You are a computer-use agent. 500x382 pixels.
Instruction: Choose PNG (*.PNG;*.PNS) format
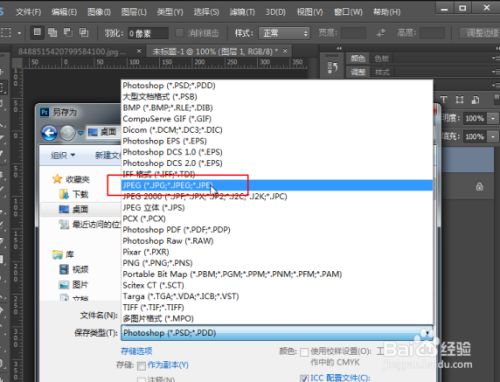[277, 263]
